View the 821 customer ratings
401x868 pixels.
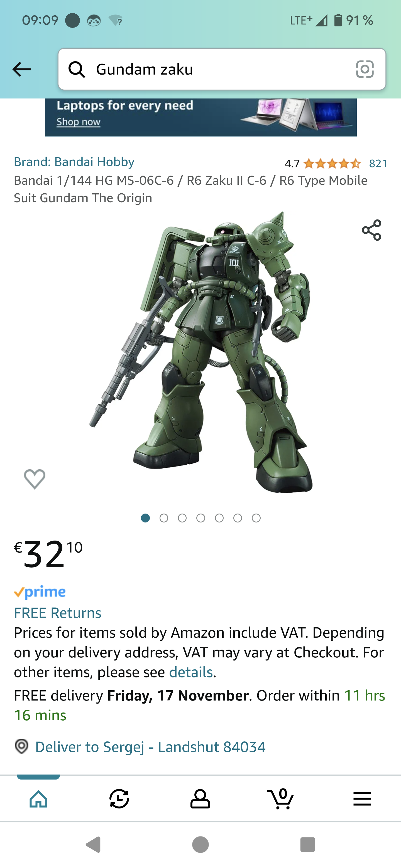coord(378,163)
